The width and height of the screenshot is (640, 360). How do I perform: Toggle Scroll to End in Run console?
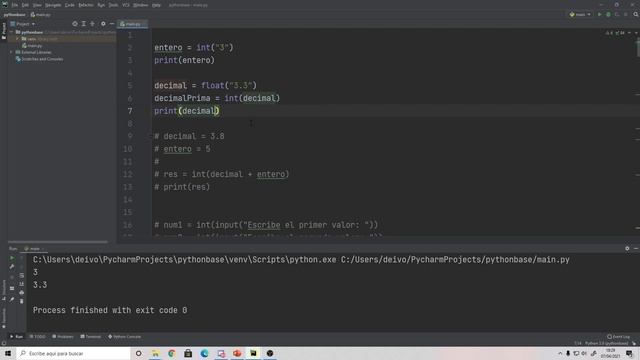22,284
